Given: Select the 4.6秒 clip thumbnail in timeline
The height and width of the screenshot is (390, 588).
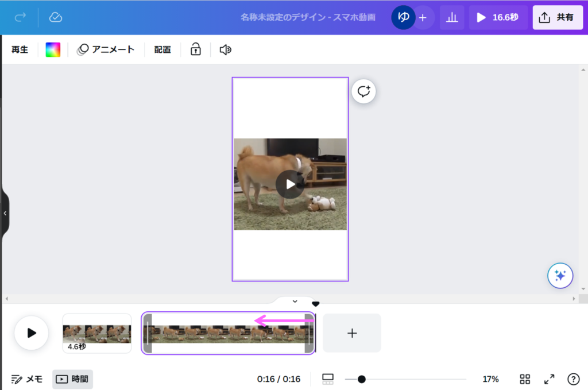Looking at the screenshot, I should click(x=96, y=333).
